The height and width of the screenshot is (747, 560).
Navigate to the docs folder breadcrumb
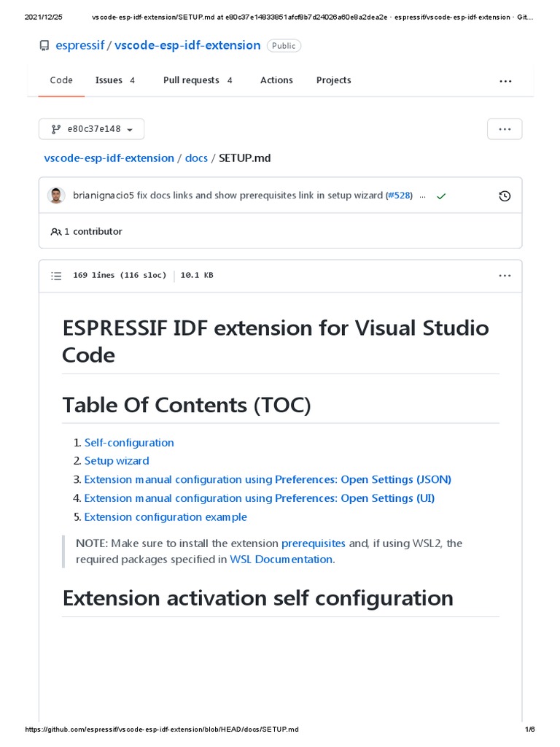tap(196, 158)
